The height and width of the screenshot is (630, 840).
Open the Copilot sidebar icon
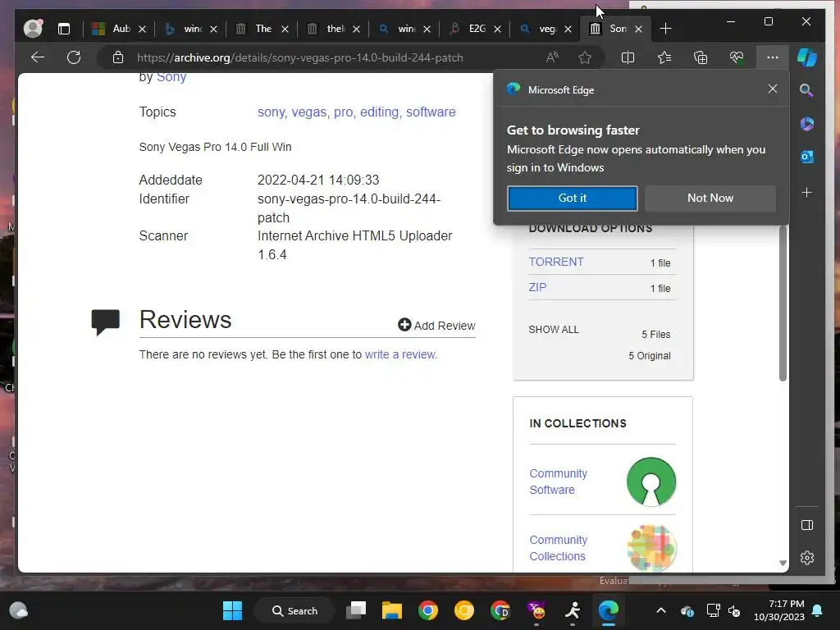[x=807, y=57]
